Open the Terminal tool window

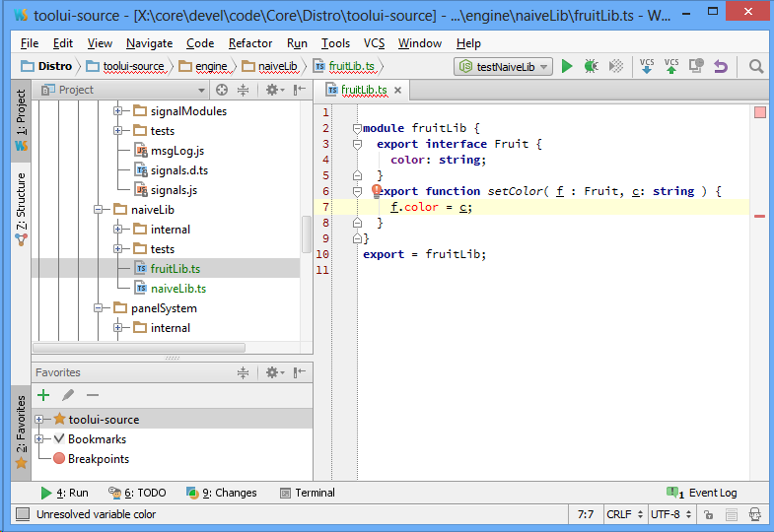point(307,493)
